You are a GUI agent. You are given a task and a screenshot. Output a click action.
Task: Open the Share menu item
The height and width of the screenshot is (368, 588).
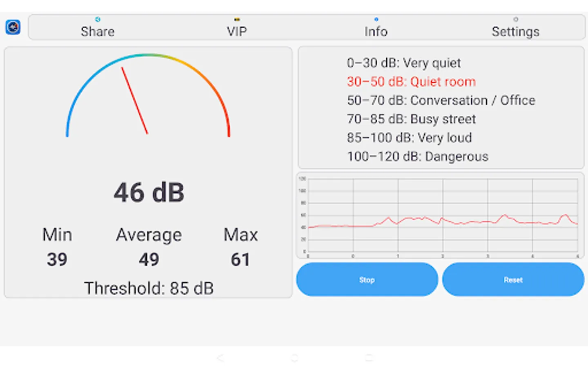tap(97, 31)
